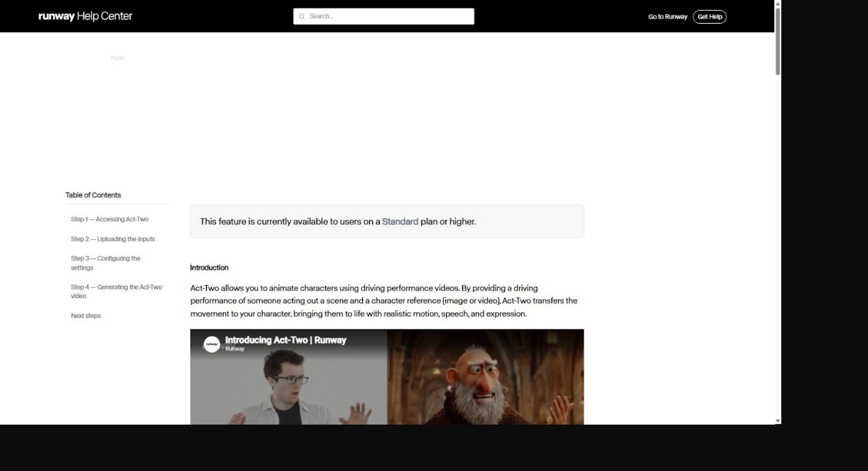Click the Table of Contents heading
Image resolution: width=868 pixels, height=471 pixels.
click(x=93, y=195)
